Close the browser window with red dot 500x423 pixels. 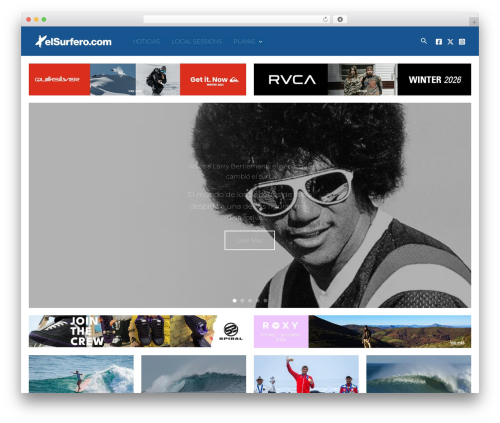tap(29, 19)
